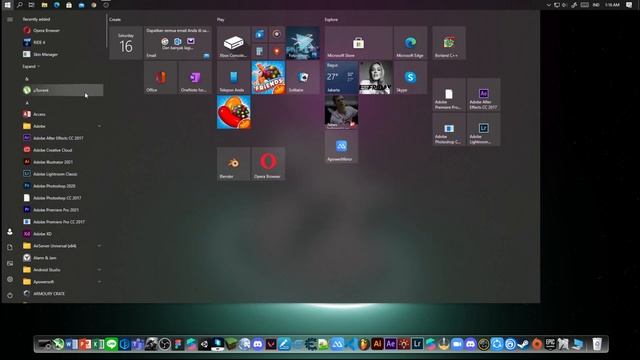Screen dimensions: 640x360
Task: Open the Office tile
Action: tap(160, 78)
